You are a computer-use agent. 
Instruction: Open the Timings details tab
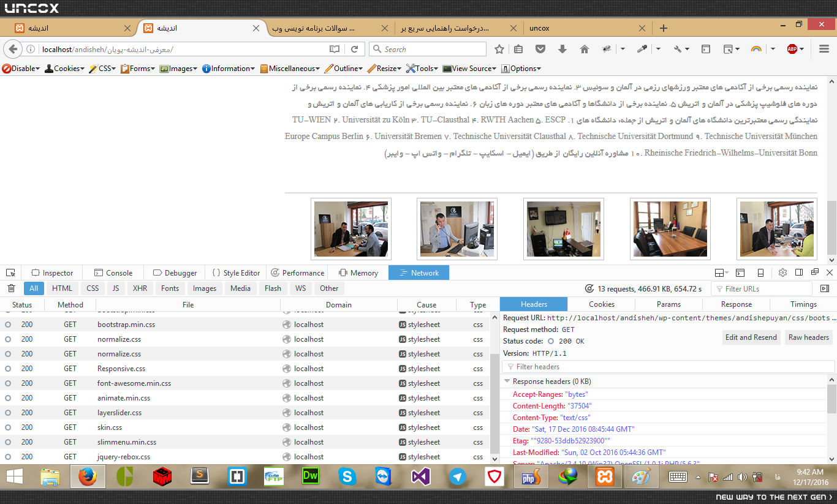click(803, 304)
